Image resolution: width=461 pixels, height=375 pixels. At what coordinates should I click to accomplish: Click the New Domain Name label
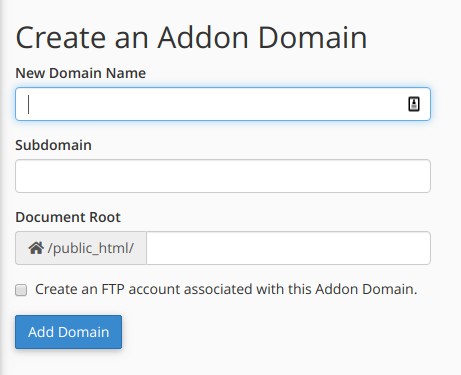(x=81, y=73)
